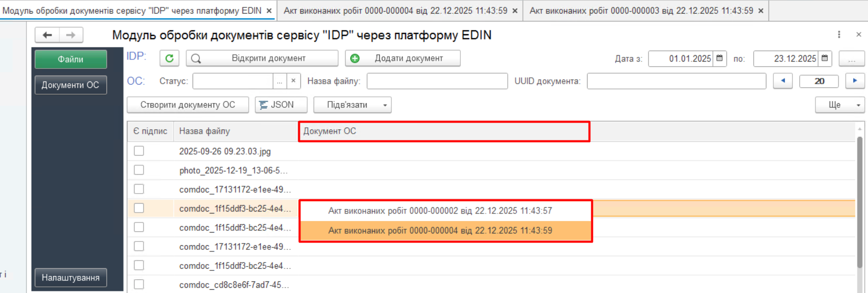Go to previous page with left triangle
The image size is (868, 293).
pyautogui.click(x=783, y=81)
